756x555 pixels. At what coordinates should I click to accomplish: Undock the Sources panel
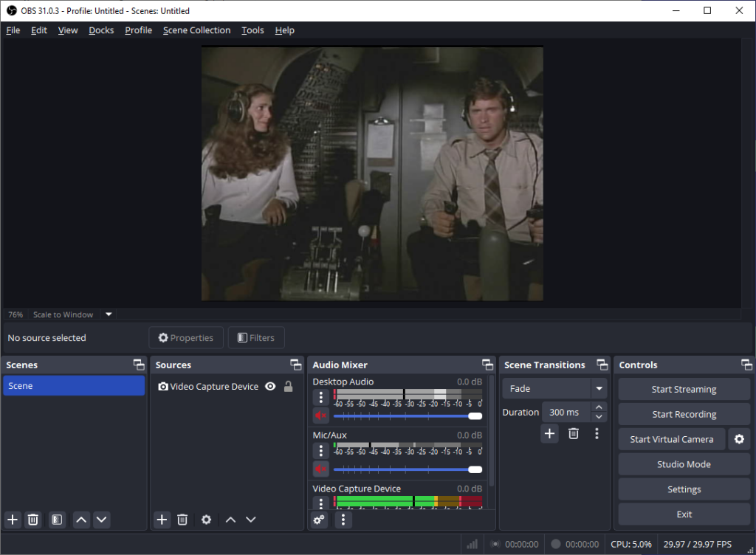295,365
